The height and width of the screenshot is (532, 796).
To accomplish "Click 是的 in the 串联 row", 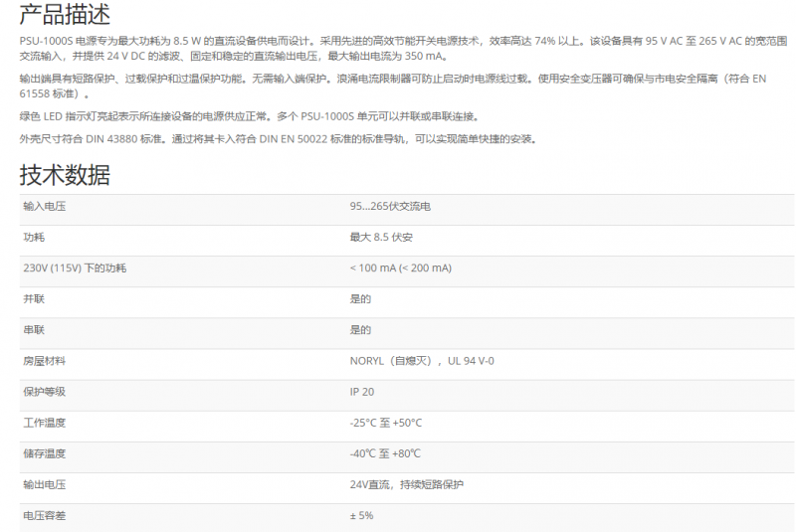I will (x=360, y=330).
